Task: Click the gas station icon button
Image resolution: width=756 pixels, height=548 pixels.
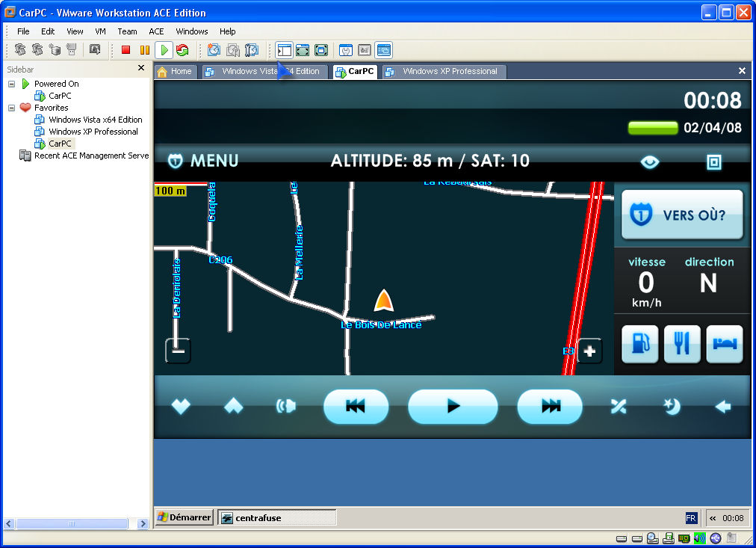Action: click(x=640, y=344)
